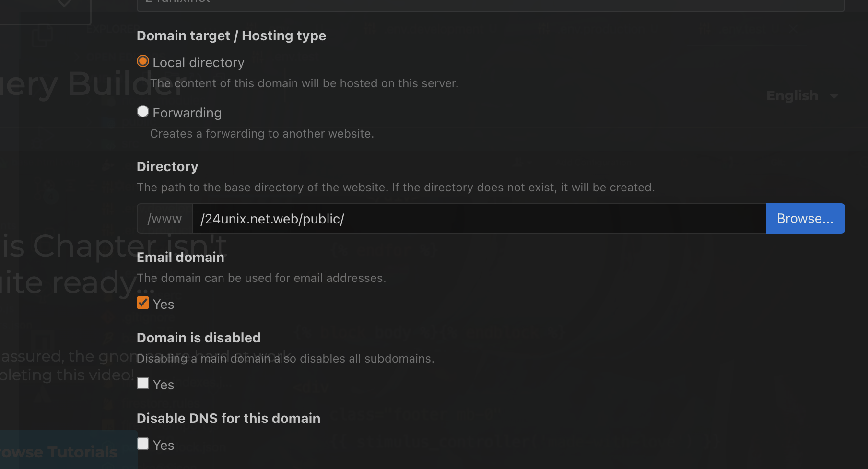868x469 pixels.
Task: Select the Forwarding radio button
Action: click(x=143, y=112)
